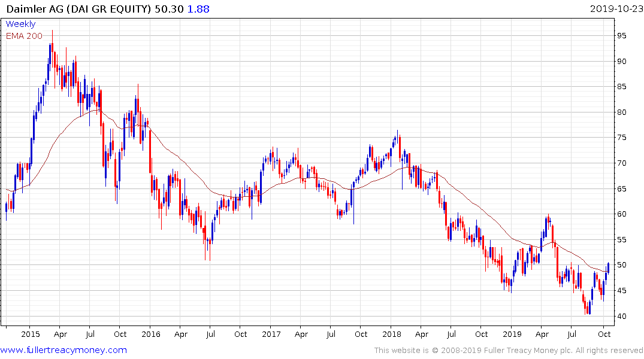Open the www.fullertreacymoney.com link
This screenshot has height=359, width=644.
64,350
